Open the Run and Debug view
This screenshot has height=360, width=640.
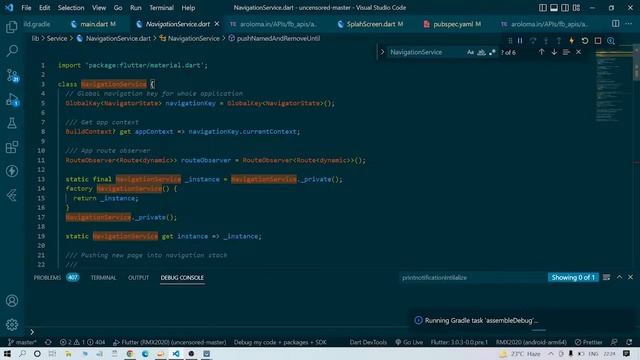tap(12, 100)
